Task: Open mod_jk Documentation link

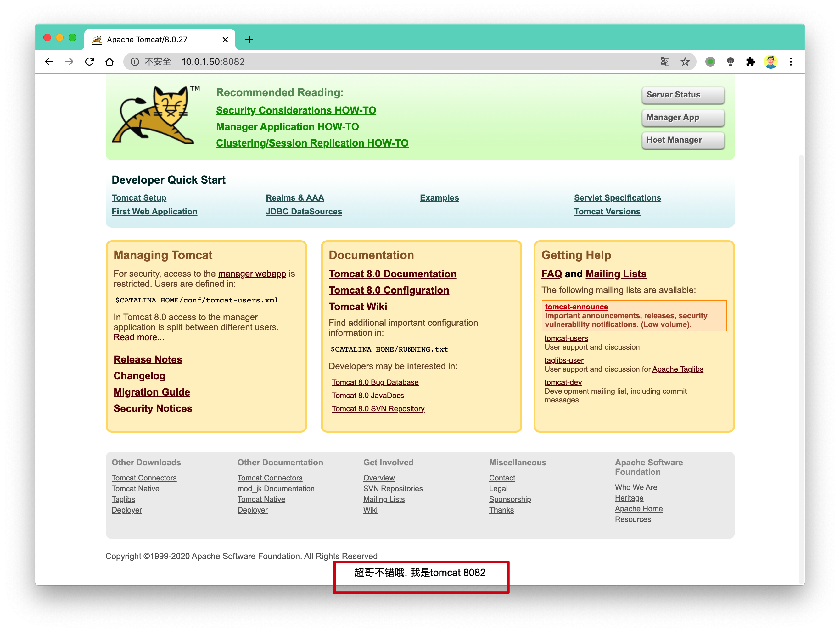Action: pyautogui.click(x=276, y=489)
